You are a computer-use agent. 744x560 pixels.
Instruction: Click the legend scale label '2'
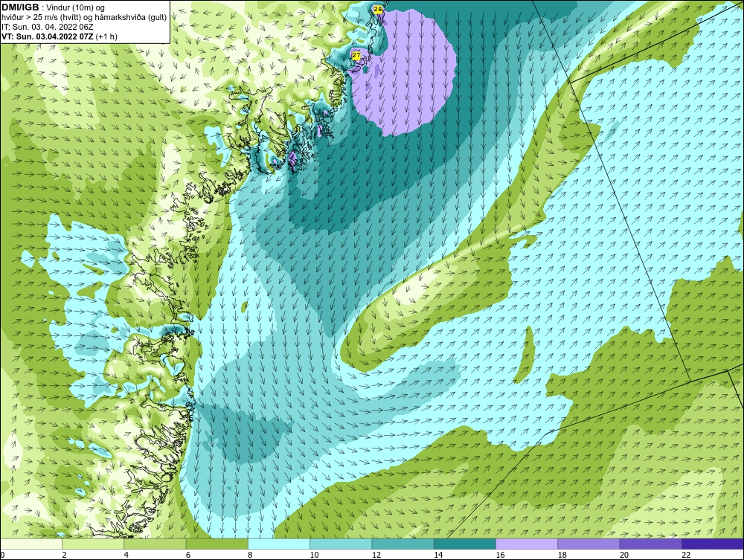pos(64,556)
